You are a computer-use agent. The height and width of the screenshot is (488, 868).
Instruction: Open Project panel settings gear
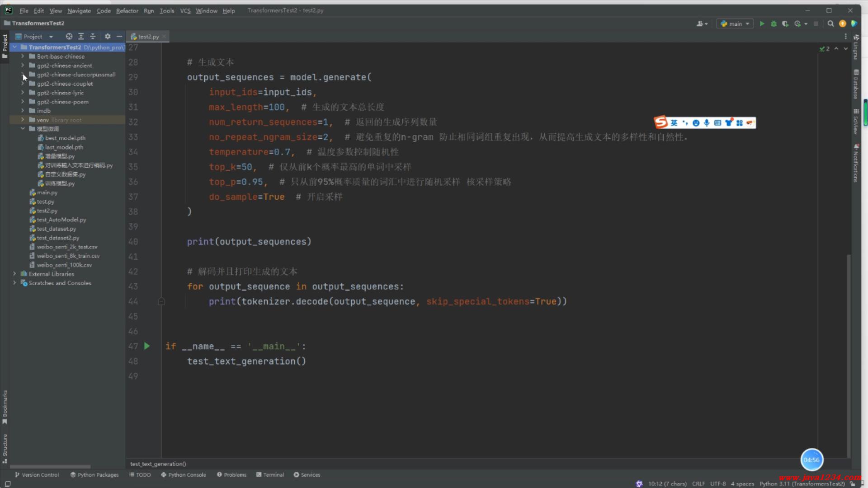pyautogui.click(x=108, y=36)
